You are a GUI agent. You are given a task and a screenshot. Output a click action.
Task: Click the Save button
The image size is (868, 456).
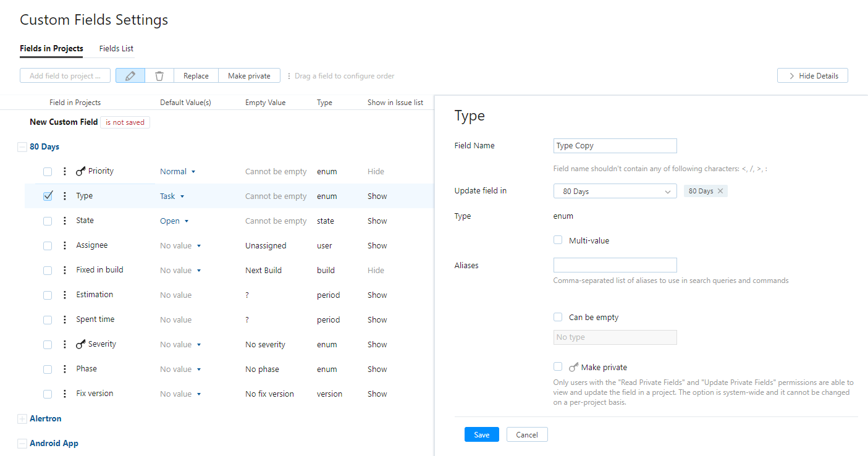481,435
